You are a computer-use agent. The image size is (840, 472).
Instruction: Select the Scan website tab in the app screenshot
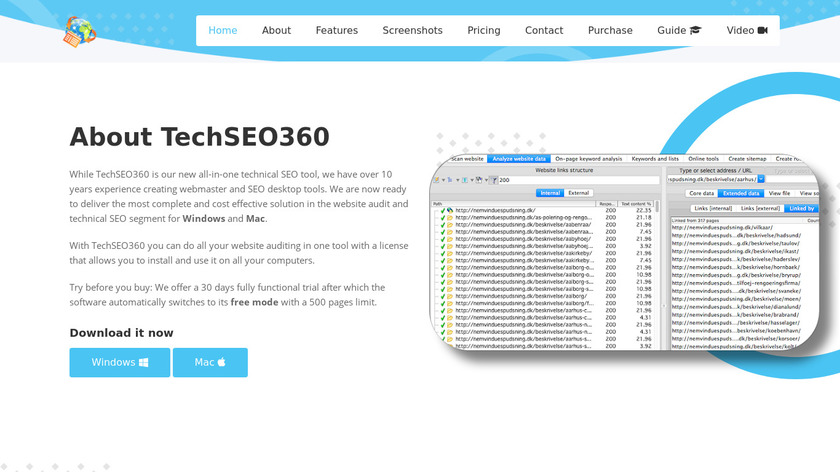coord(467,159)
